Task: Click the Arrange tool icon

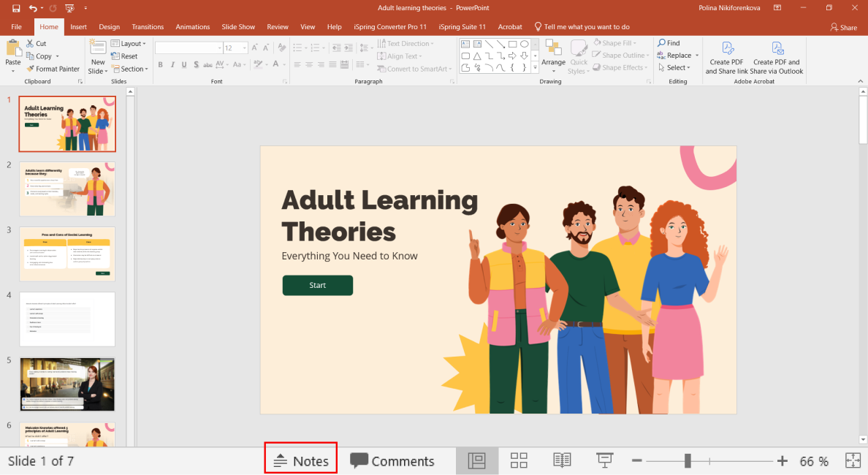Action: [554, 47]
